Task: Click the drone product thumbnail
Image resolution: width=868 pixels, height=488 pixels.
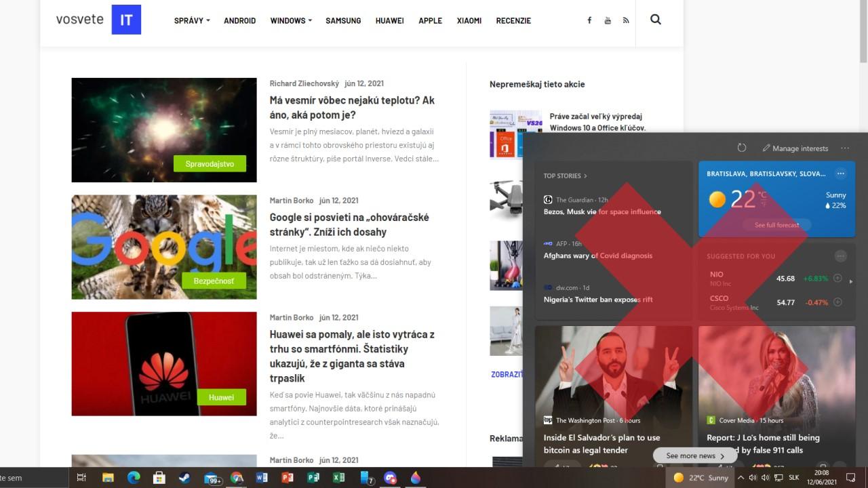Action: (507, 201)
